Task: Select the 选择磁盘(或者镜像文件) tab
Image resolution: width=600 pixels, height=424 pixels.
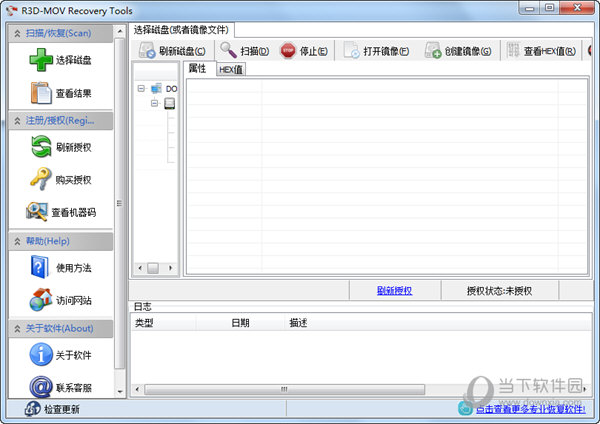Action: [181, 30]
